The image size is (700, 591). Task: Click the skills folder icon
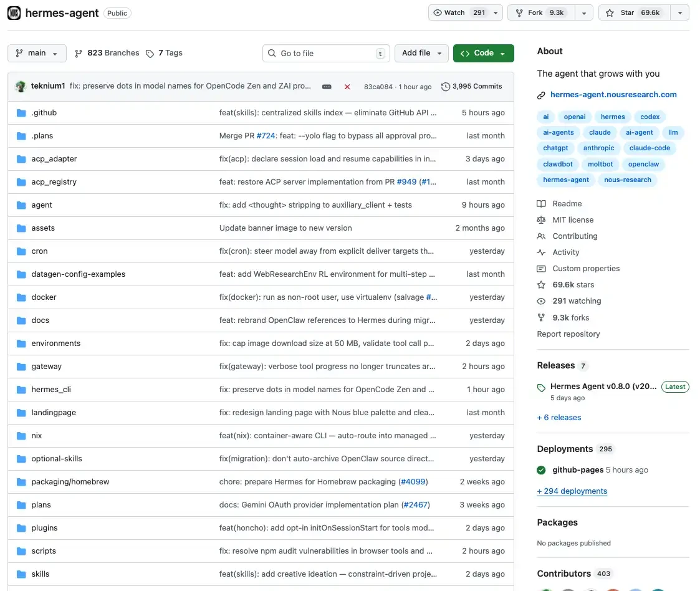[x=21, y=574]
